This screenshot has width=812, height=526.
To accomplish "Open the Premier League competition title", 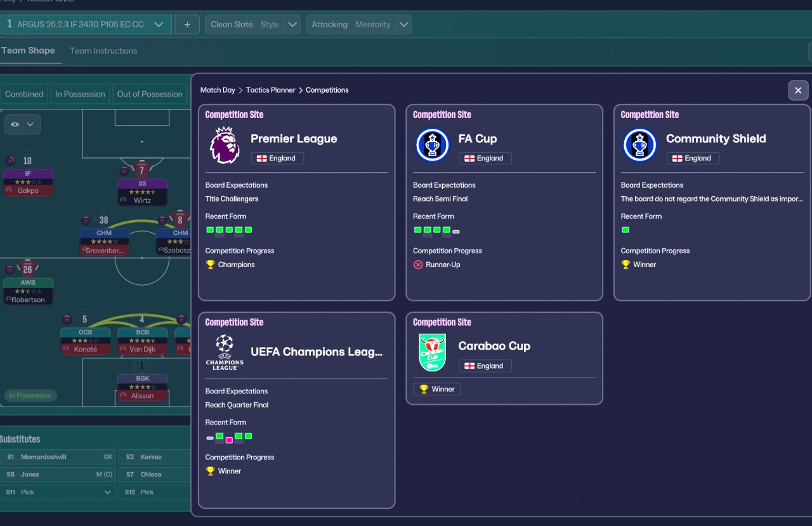I will click(294, 139).
